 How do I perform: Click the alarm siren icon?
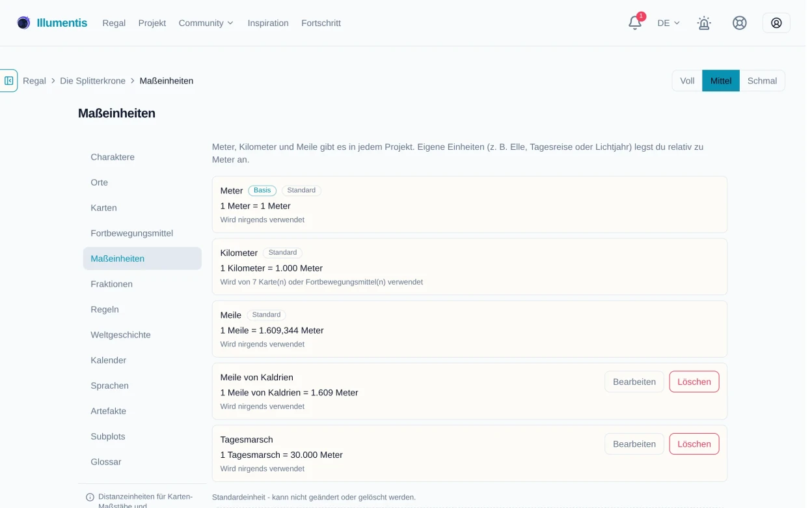tap(704, 23)
